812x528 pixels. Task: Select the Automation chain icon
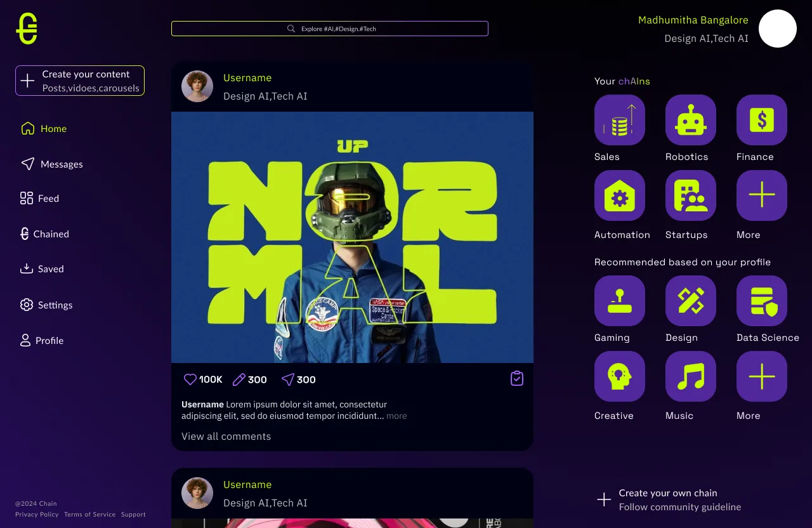click(619, 195)
